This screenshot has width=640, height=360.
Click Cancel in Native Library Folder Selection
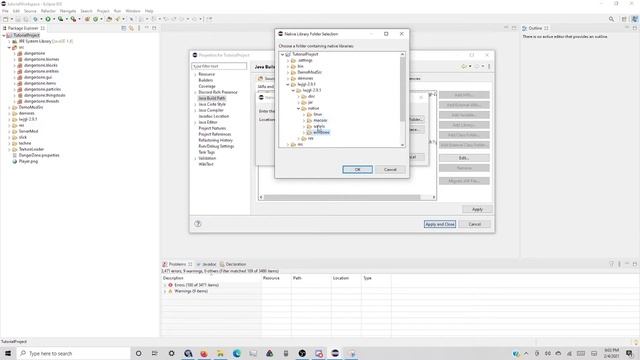(390, 169)
